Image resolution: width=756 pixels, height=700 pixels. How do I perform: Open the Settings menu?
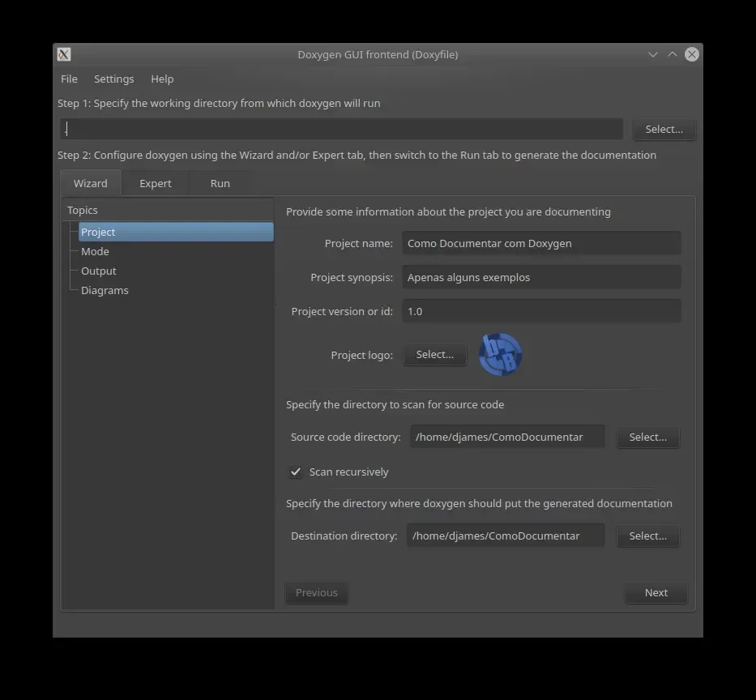(113, 79)
